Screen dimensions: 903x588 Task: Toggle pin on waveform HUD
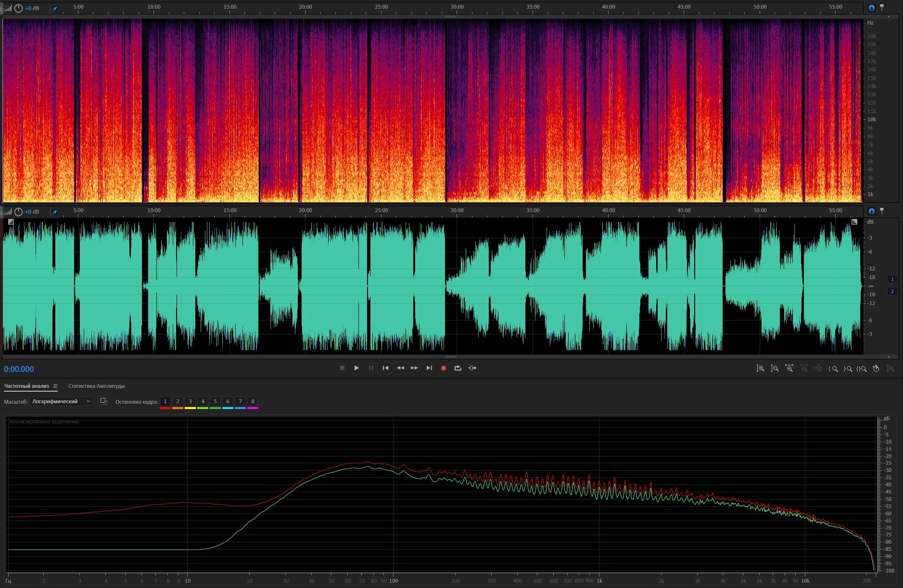54,212
